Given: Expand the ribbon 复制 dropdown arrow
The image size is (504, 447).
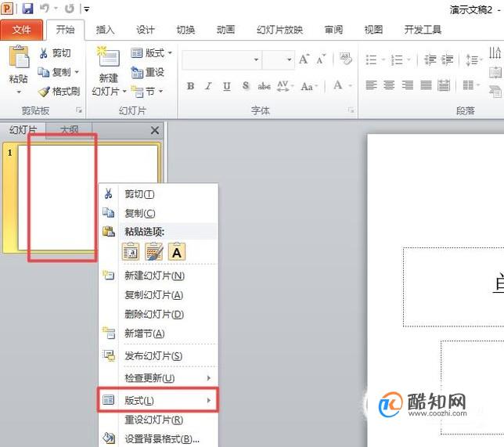Looking at the screenshot, I should 77,72.
